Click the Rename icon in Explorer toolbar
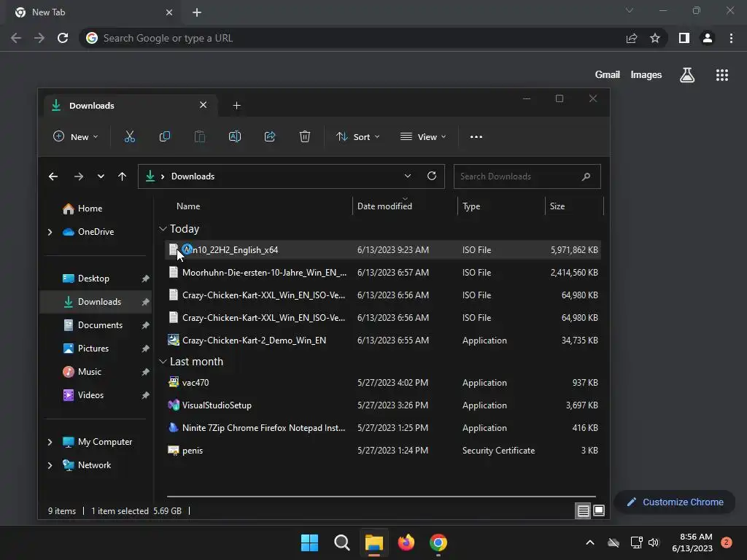 coord(235,136)
